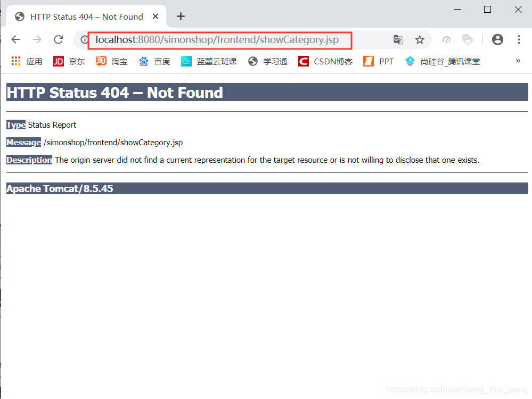
Task: Click the Message label
Action: 24,143
